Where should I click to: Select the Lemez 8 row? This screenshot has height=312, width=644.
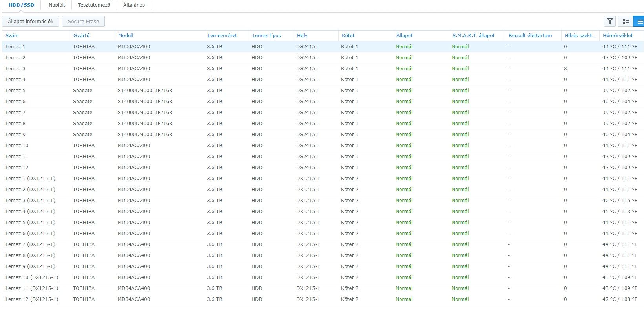(323, 123)
